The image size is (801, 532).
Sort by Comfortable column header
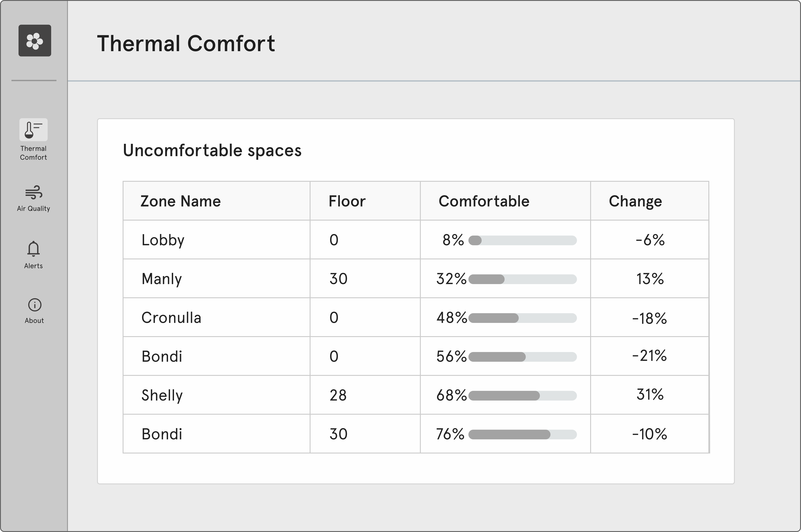484,201
